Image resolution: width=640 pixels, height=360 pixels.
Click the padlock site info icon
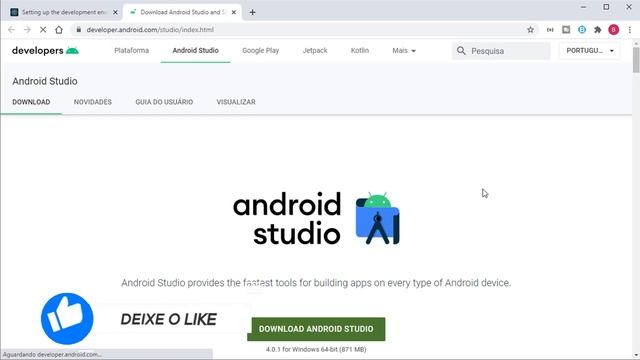pos(79,30)
